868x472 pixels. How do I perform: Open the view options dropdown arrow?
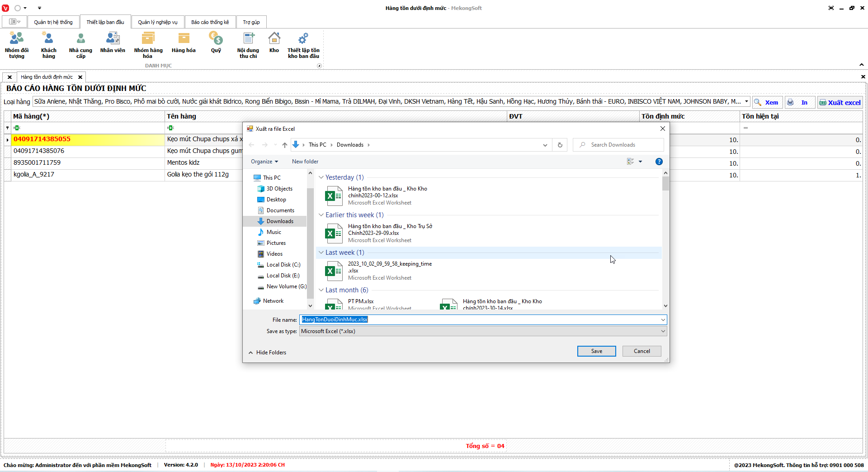coord(640,162)
